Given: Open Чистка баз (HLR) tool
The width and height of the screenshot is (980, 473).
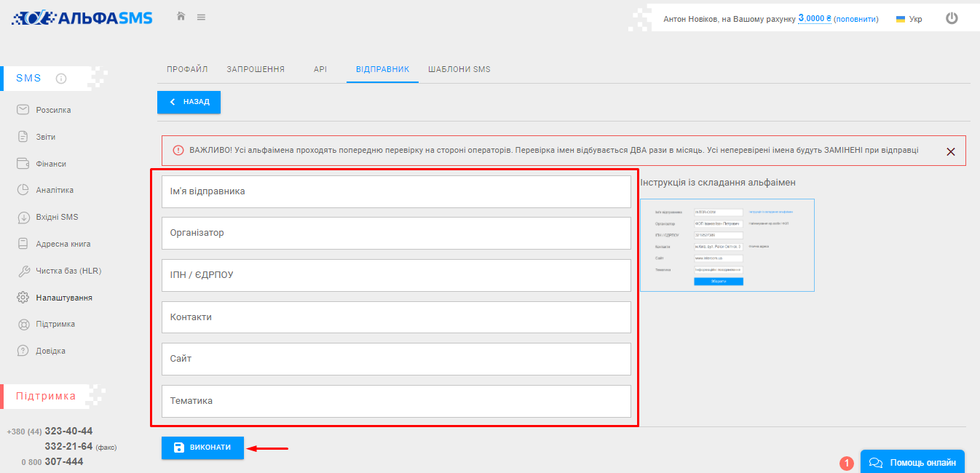Looking at the screenshot, I should (68, 271).
